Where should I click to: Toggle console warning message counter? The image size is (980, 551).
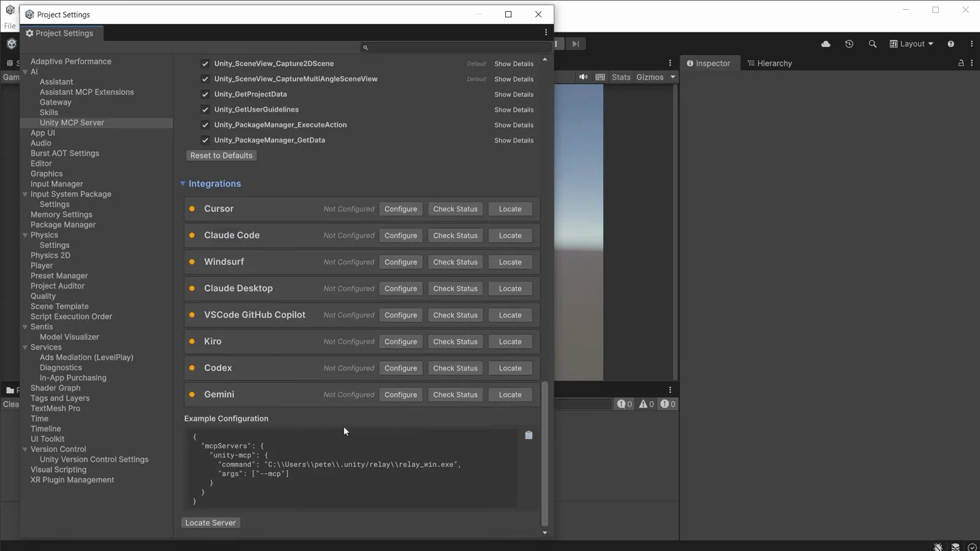tap(646, 404)
